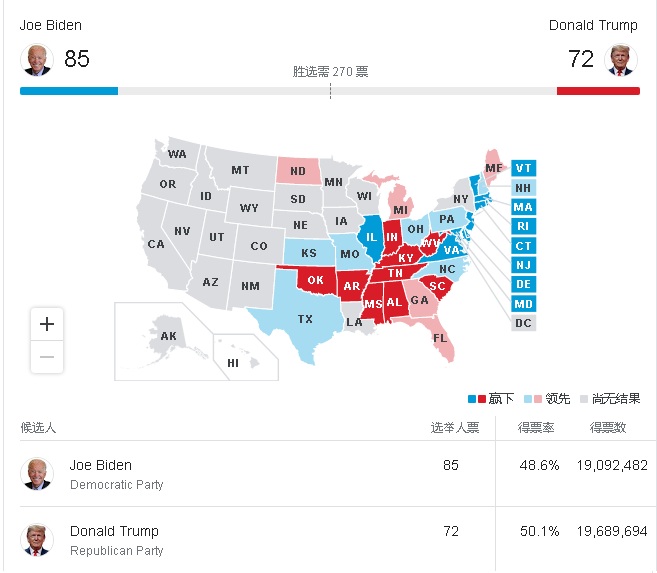Select the VT state label box
This screenshot has height=573, width=657.
pos(523,168)
